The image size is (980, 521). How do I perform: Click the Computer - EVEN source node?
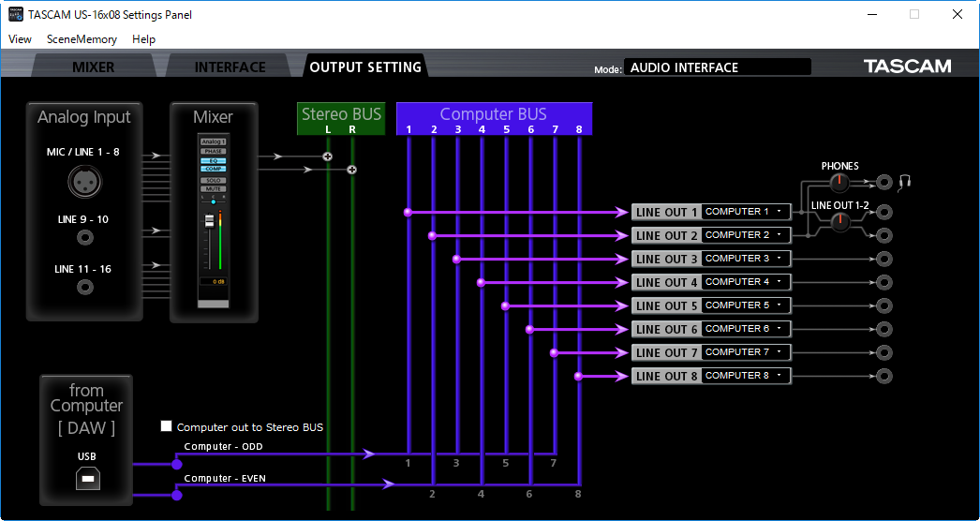[x=177, y=496]
